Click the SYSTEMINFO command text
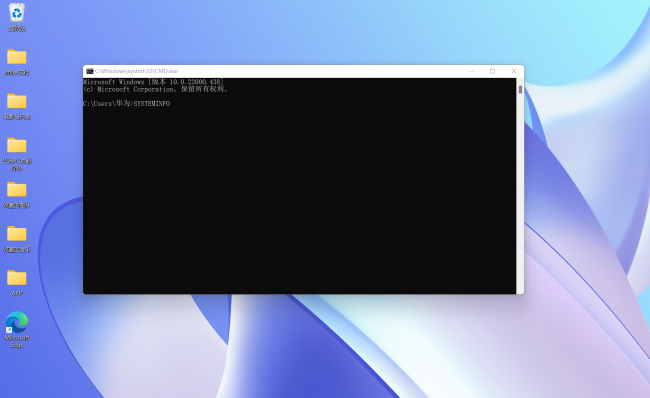Image resolution: width=650 pixels, height=398 pixels. (152, 104)
